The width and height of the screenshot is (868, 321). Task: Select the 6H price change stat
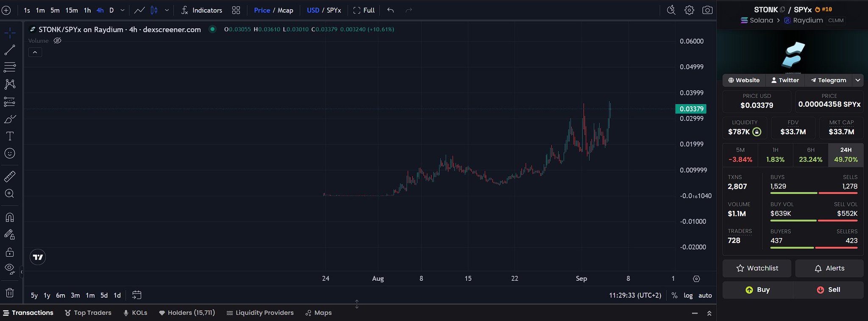pos(811,155)
